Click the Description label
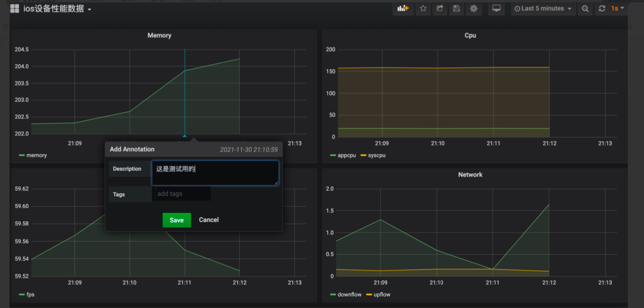Screen dimensions: 644x308 coord(127,169)
